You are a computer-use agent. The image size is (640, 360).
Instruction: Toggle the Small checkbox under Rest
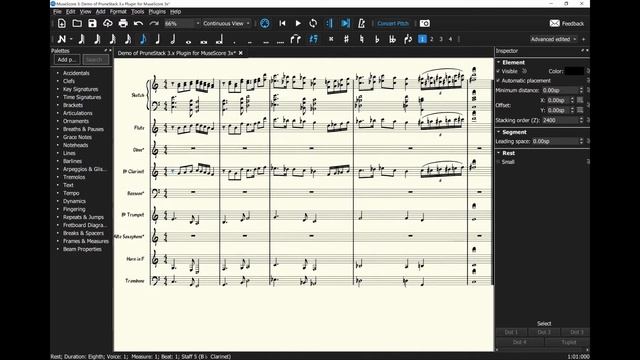498,162
